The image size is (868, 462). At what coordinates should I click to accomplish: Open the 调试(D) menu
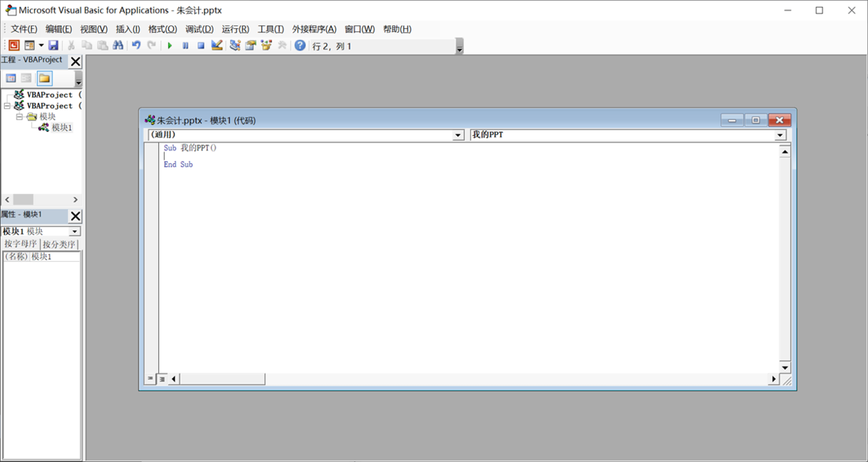199,29
